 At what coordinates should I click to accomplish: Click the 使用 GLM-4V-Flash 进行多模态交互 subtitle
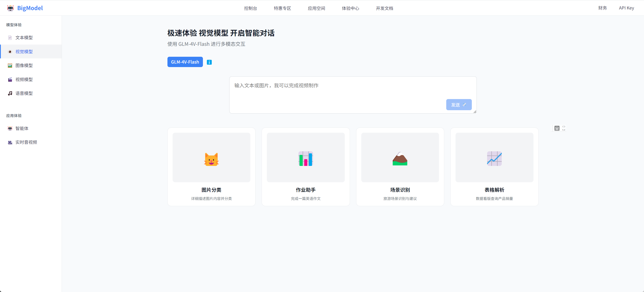(206, 44)
